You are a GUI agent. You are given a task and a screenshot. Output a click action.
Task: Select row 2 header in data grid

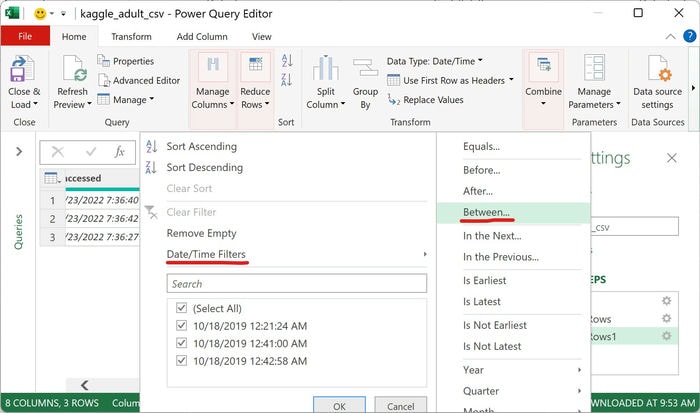pos(52,219)
